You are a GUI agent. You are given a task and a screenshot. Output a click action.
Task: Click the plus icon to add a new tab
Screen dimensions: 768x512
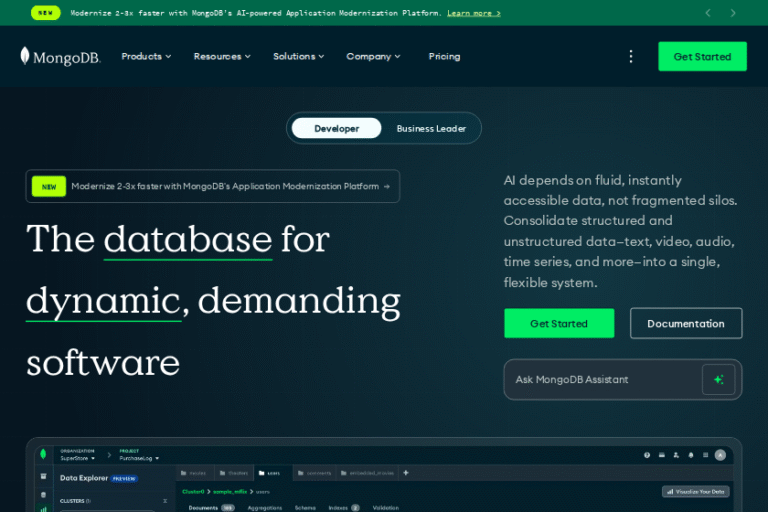tap(405, 472)
